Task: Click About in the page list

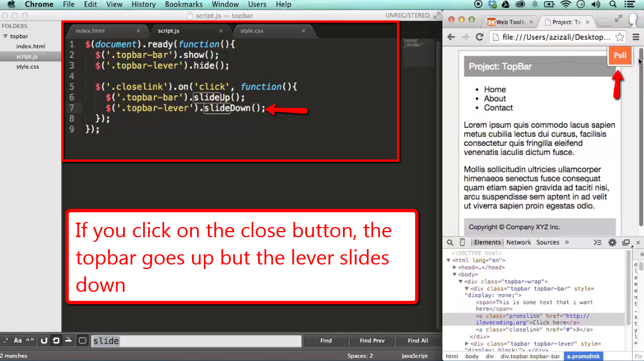Action: (495, 99)
